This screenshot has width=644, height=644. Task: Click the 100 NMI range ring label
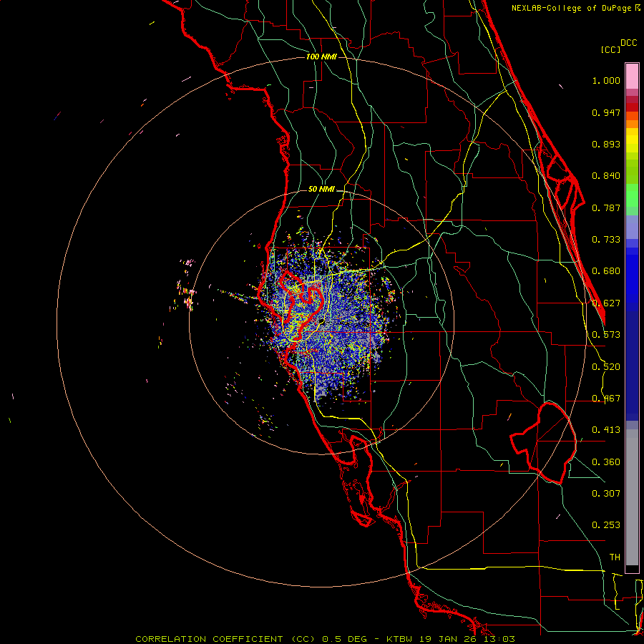(321, 57)
